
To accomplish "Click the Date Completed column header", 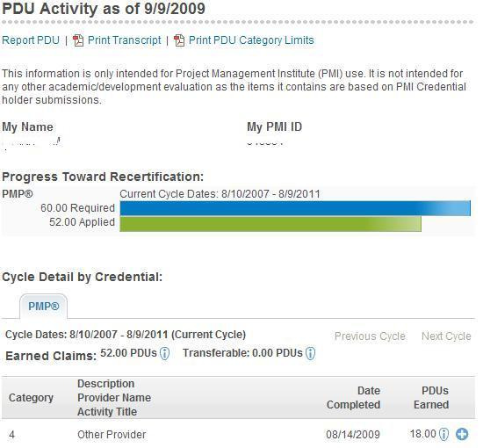I will pos(353,398).
